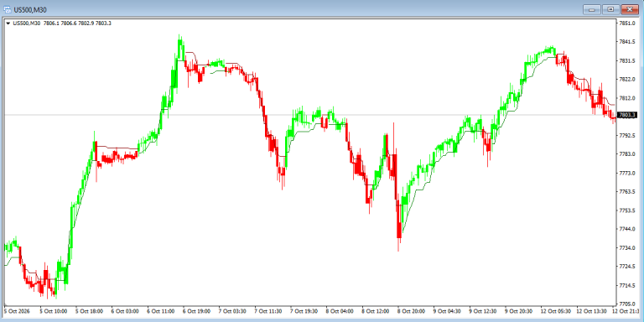Click the 7841.5 price axis label
This screenshot has width=644, height=322.
coord(627,42)
